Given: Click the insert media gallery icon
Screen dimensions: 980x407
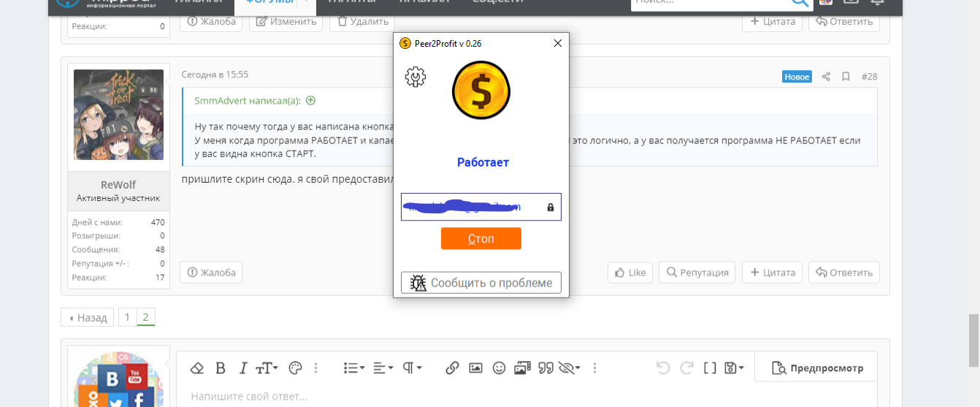Looking at the screenshot, I should coord(521,368).
